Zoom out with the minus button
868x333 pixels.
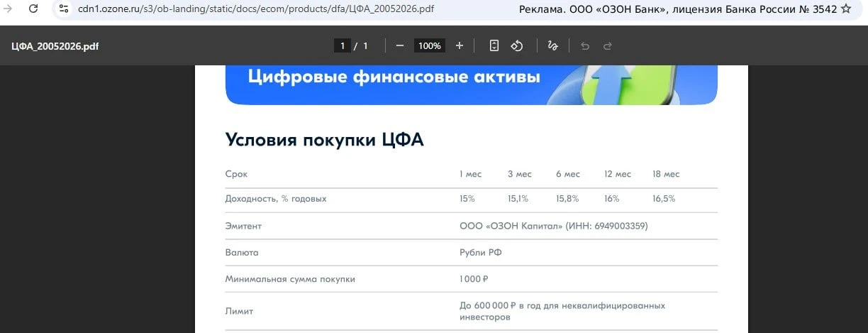(x=400, y=45)
